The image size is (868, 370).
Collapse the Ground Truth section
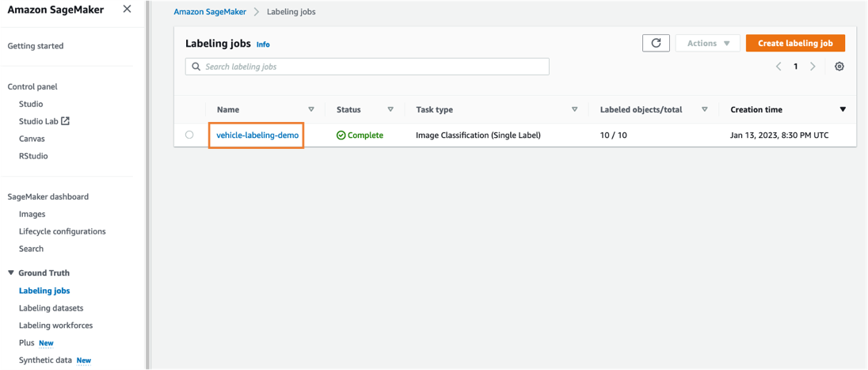click(x=11, y=273)
